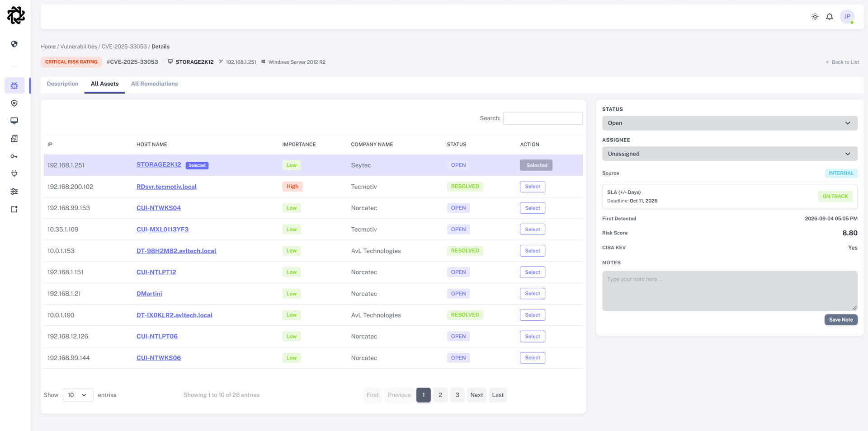Open the shield with X sidebar icon
Viewport: 868px width, 431px height.
tap(14, 103)
